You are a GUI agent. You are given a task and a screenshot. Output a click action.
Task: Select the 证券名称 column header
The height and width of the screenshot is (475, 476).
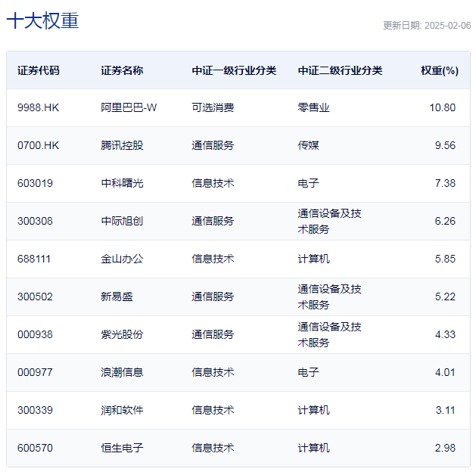pos(122,70)
